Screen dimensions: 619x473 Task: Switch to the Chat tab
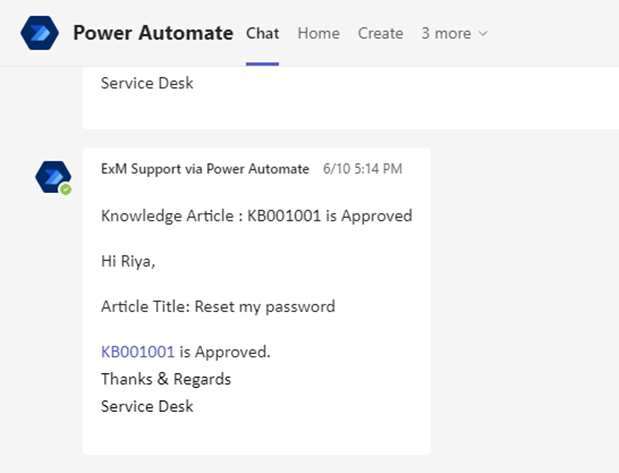[x=263, y=33]
